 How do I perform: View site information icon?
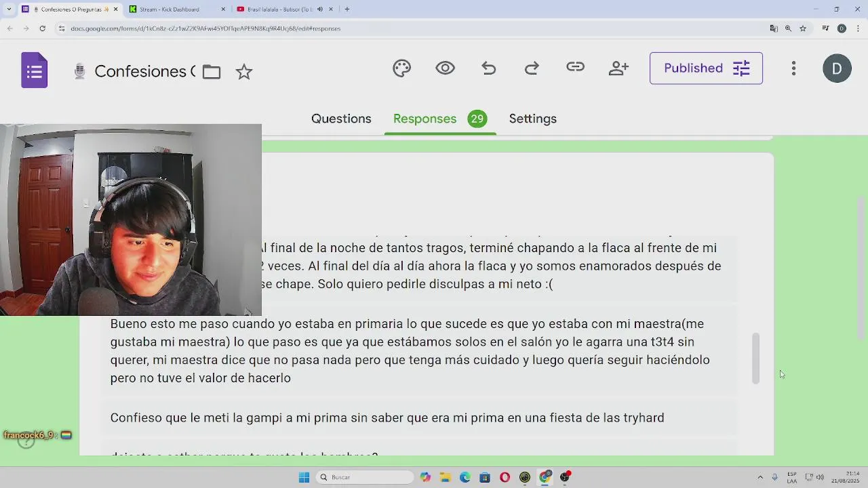point(61,28)
